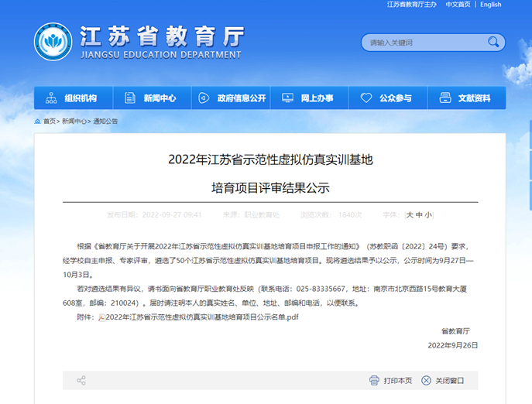The height and width of the screenshot is (404, 532).
Task: Focus the keyword search input field
Action: (422, 42)
